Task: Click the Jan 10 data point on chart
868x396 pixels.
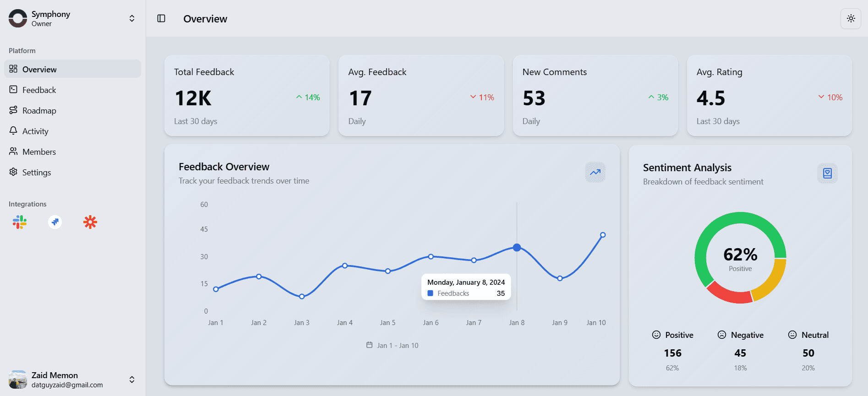Action: point(603,235)
